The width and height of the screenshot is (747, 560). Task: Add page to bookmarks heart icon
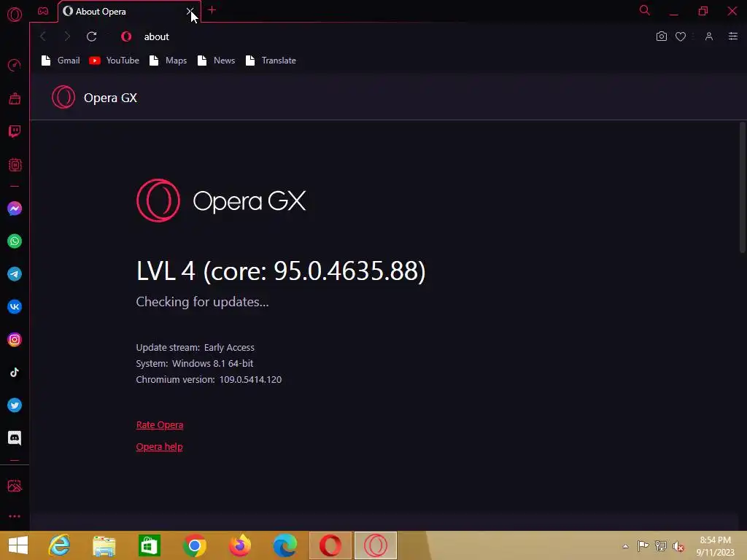pyautogui.click(x=681, y=36)
